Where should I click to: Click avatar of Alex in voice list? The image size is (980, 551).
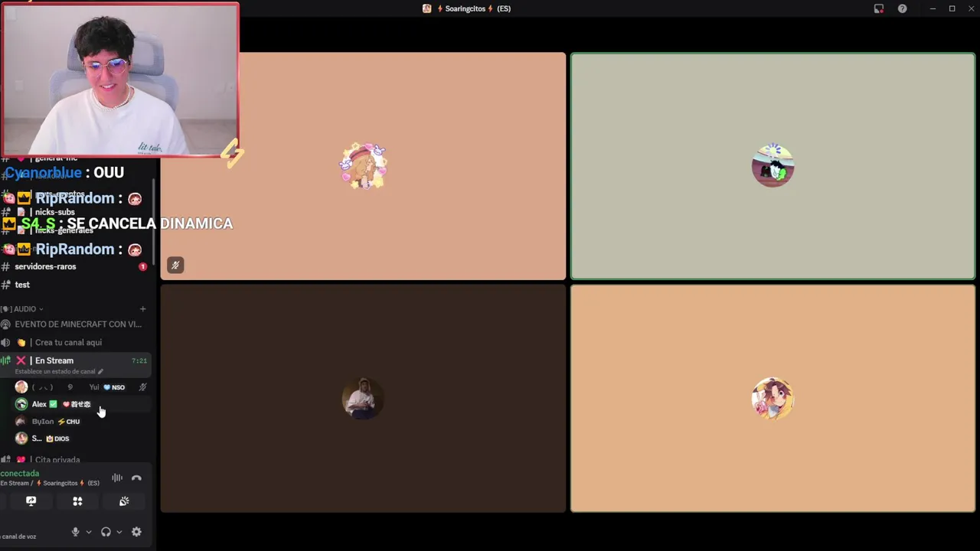point(21,404)
